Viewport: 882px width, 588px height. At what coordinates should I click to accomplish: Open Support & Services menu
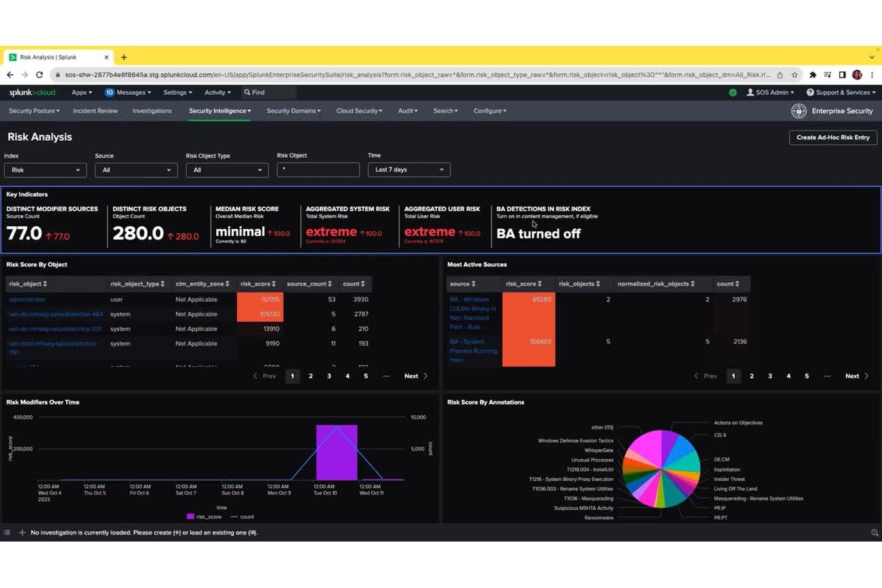pyautogui.click(x=841, y=92)
